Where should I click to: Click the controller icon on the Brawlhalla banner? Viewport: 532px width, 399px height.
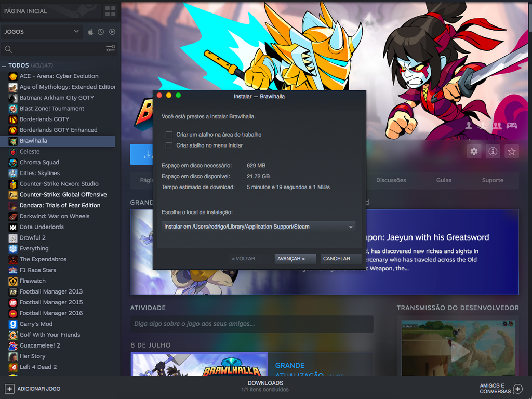click(512, 126)
